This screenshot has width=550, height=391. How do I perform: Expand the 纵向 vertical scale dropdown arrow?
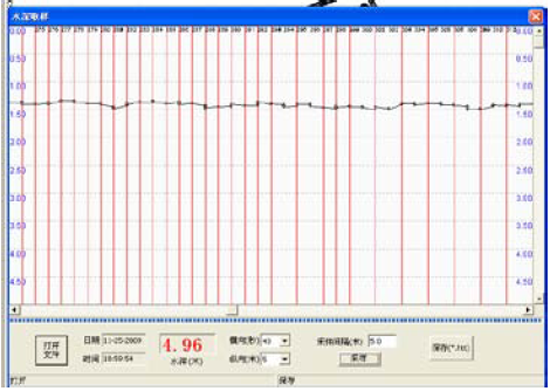(x=285, y=359)
